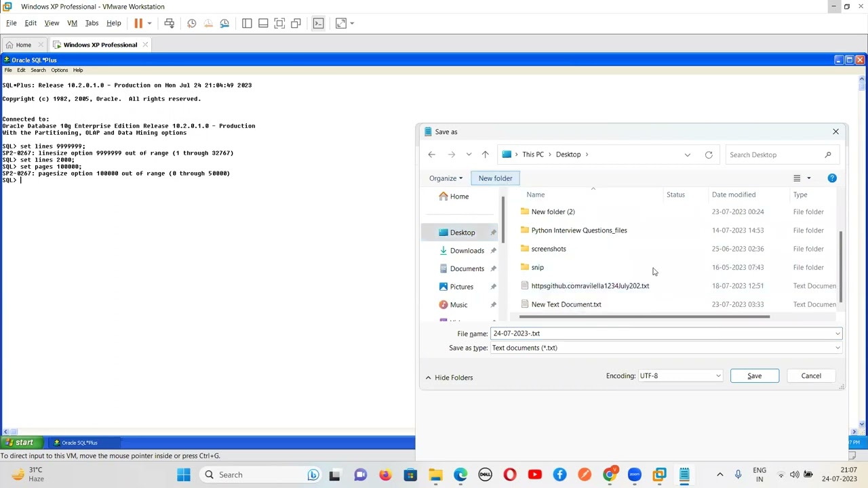Select the 'screenshots' folder
Image resolution: width=868 pixels, height=488 pixels.
549,249
